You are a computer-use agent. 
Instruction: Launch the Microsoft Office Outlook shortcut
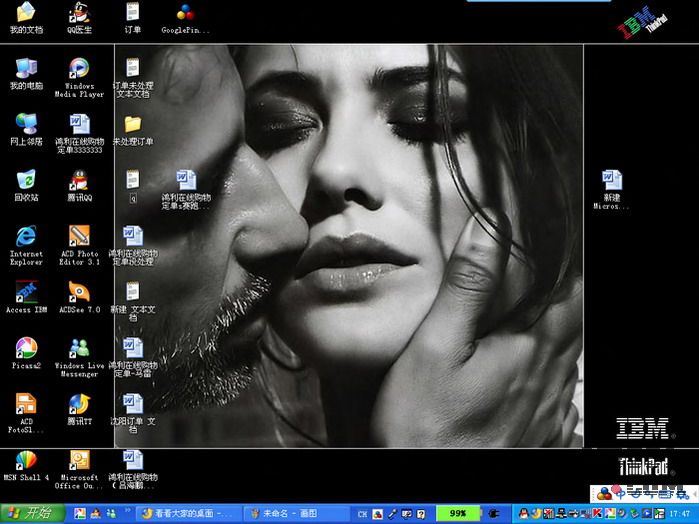[x=79, y=461]
